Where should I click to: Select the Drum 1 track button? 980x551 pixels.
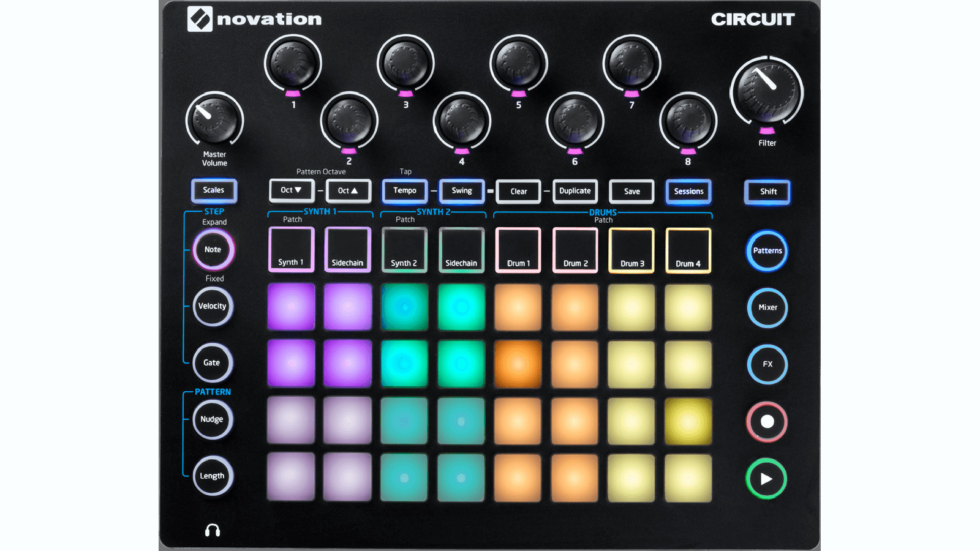[518, 250]
